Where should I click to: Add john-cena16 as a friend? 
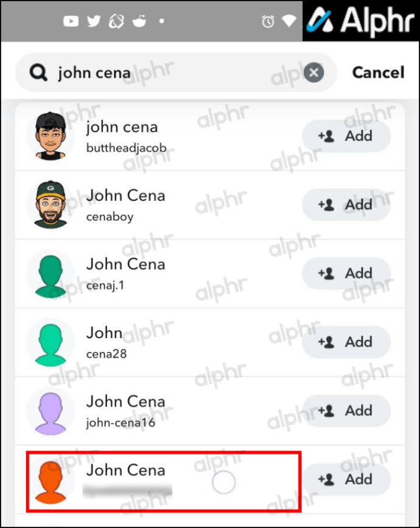[346, 411]
